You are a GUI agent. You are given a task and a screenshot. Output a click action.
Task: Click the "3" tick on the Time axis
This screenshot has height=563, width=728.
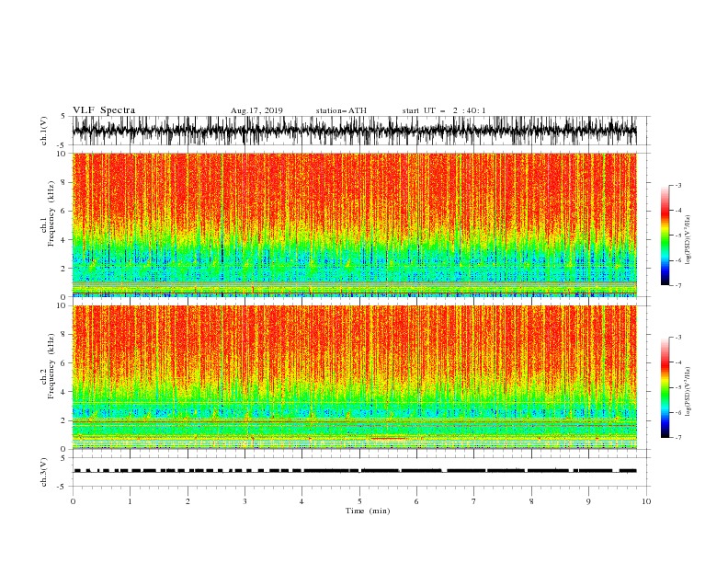click(x=245, y=501)
